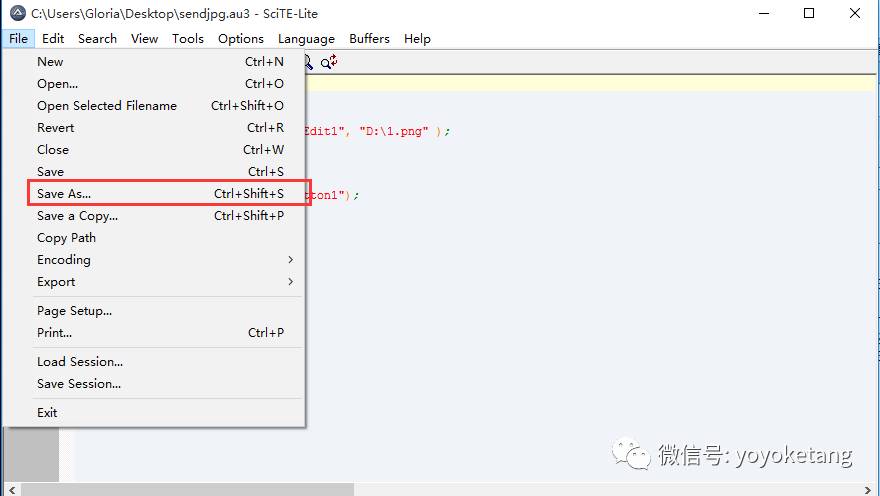The image size is (880, 496).
Task: Open the Tools menu
Action: point(187,39)
